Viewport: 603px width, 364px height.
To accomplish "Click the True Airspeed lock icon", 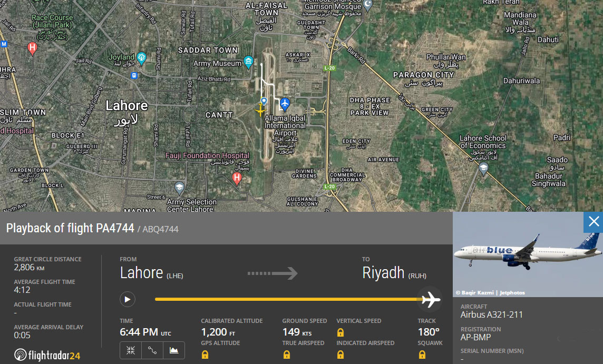I will click(x=287, y=355).
